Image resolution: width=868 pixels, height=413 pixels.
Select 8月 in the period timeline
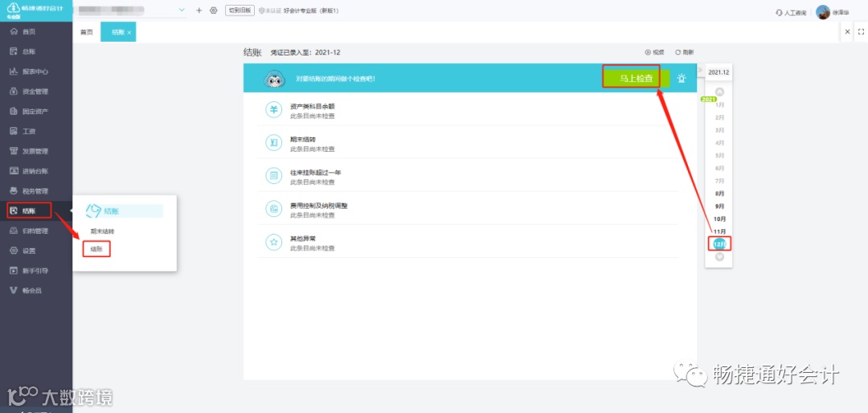(719, 193)
